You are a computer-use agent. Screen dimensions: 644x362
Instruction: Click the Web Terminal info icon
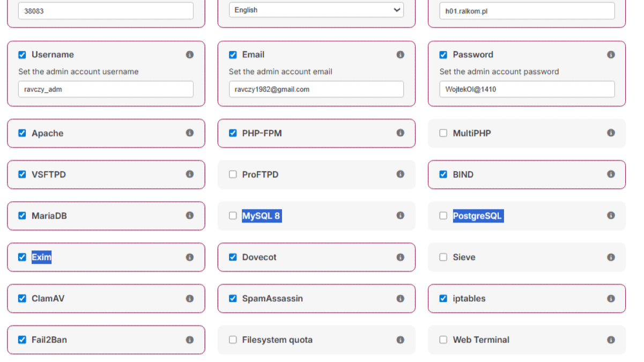pos(611,339)
